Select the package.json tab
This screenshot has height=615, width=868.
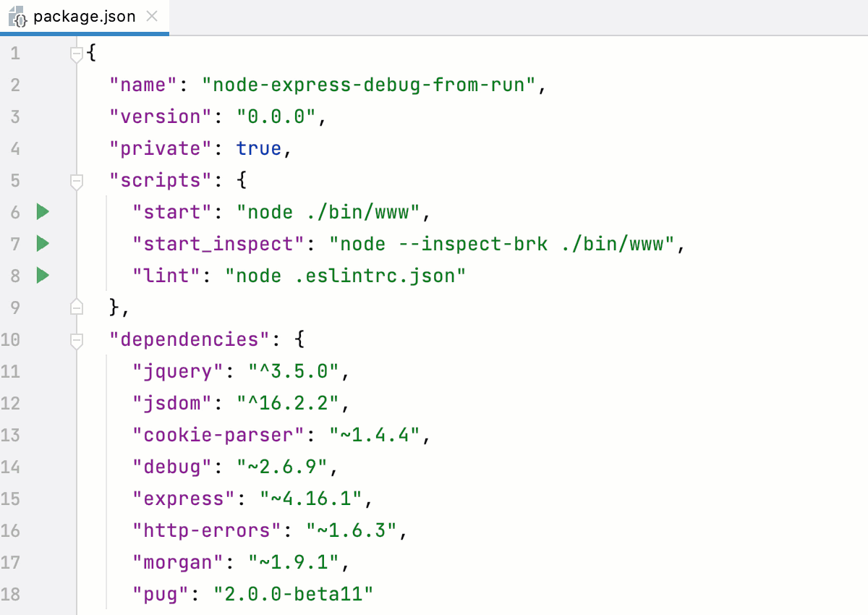pos(83,16)
